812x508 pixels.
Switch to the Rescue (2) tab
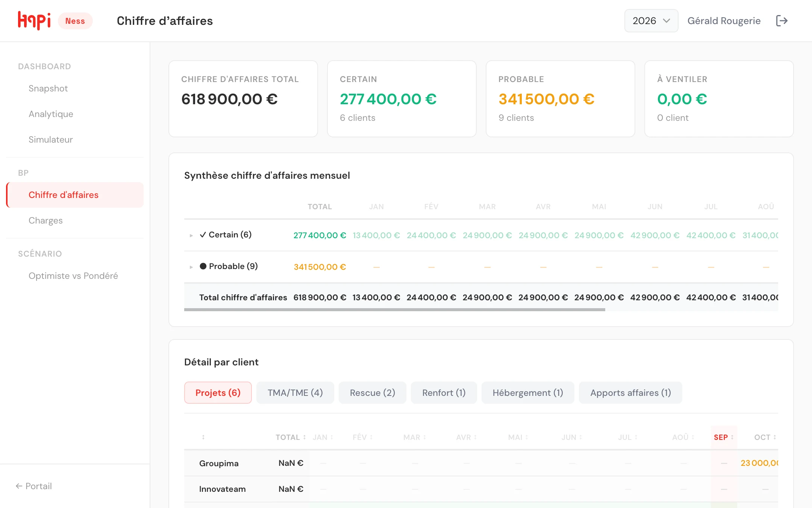tap(373, 393)
